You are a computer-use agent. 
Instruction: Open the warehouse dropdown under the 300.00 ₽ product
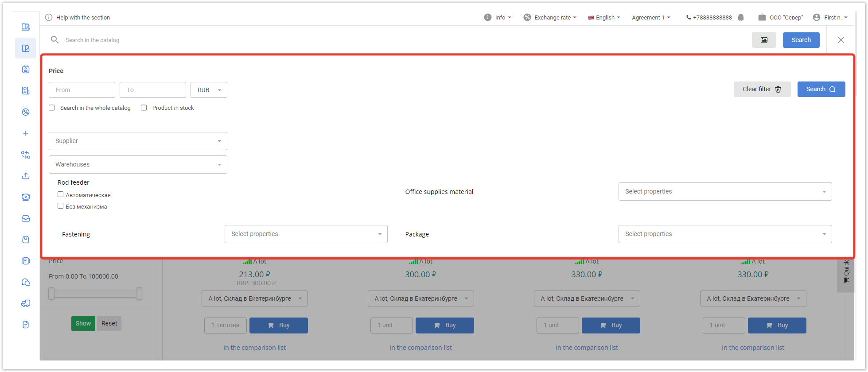point(421,298)
